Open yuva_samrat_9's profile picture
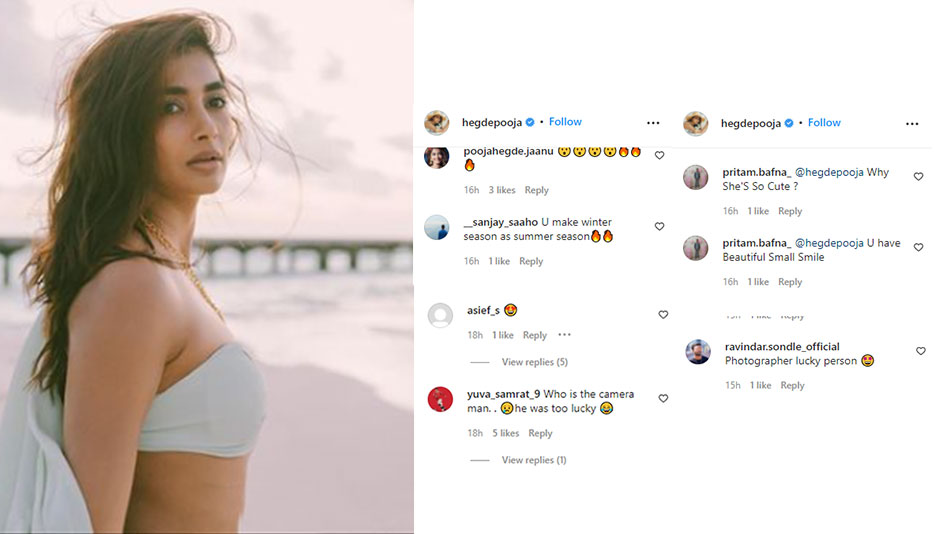The height and width of the screenshot is (534, 950). 440,399
